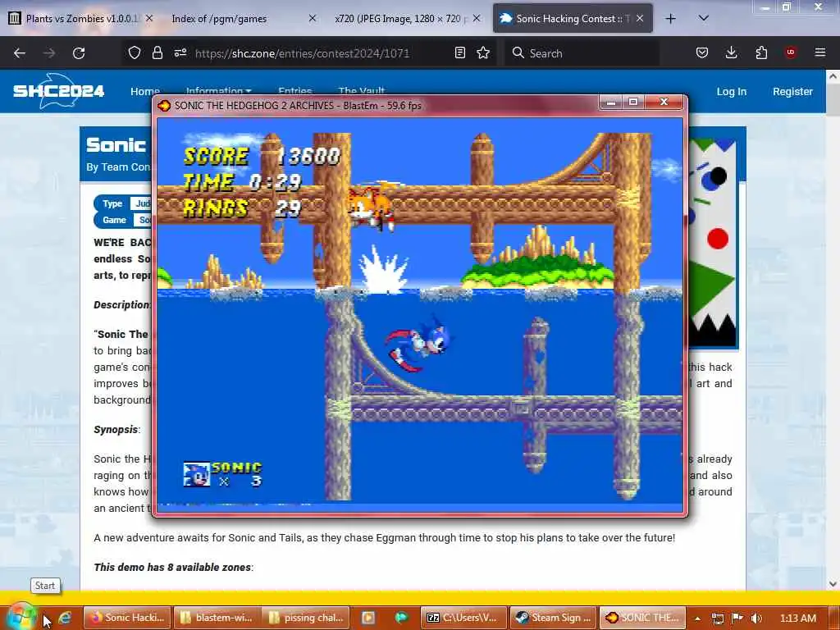Image resolution: width=840 pixels, height=630 pixels.
Task: Open the tracking protection shield icon
Action: 135,53
